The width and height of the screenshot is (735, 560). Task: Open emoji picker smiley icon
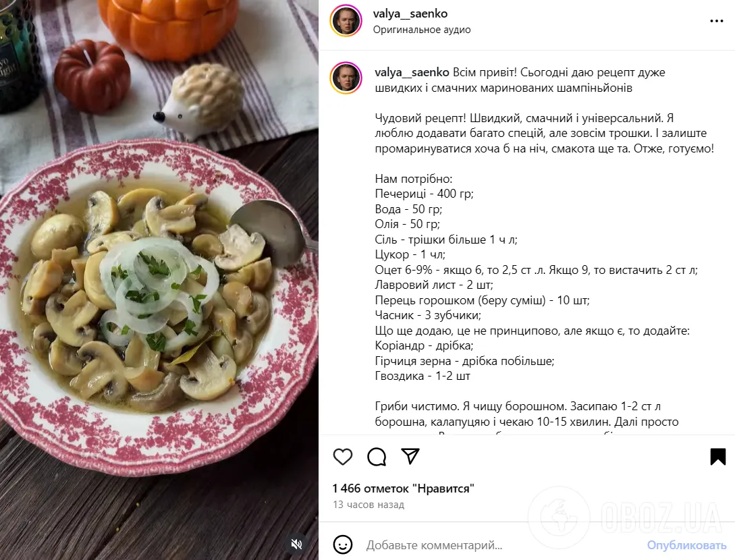click(x=343, y=545)
